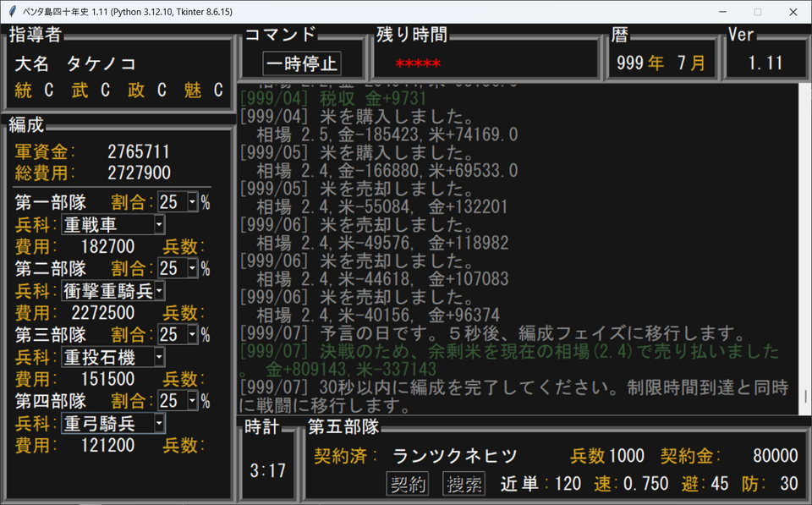
Task: Open the 衝撃重騎兵 unit type dropdown
Action: [x=159, y=290]
